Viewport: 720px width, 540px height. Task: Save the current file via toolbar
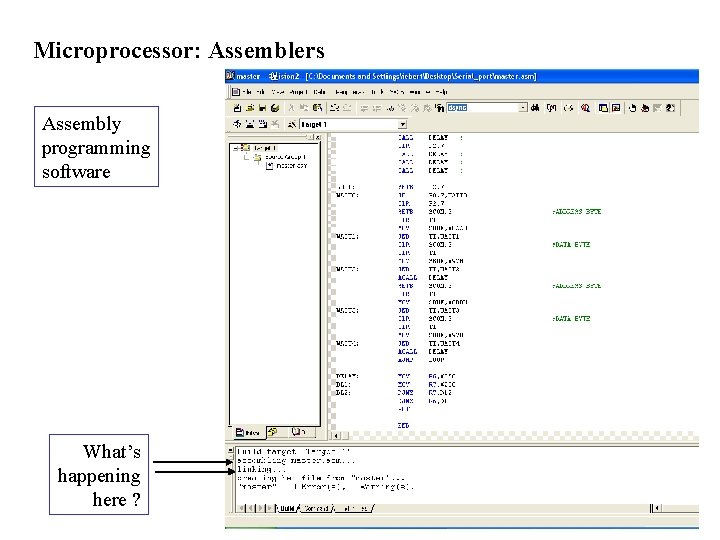[262, 108]
